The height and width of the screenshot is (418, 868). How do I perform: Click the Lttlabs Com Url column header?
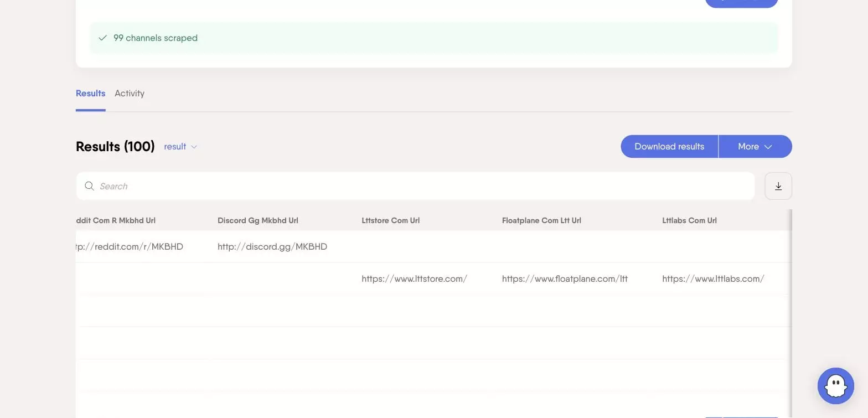point(689,220)
